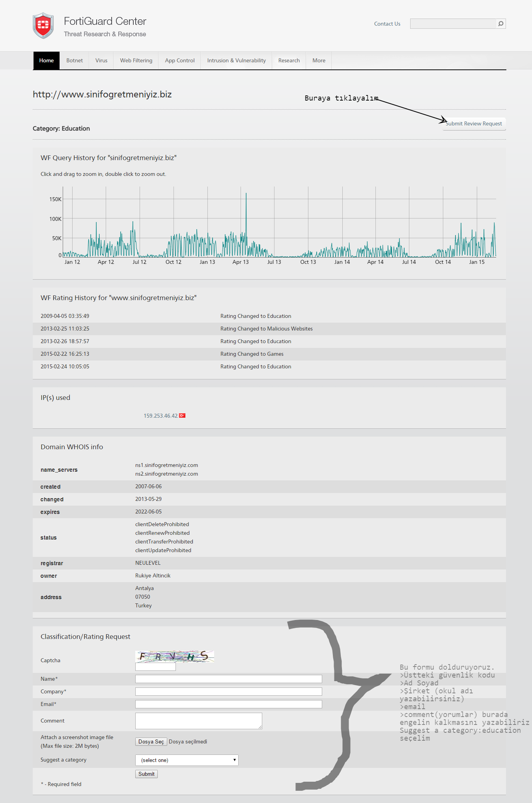Go to the Botnet menu item

tap(75, 60)
